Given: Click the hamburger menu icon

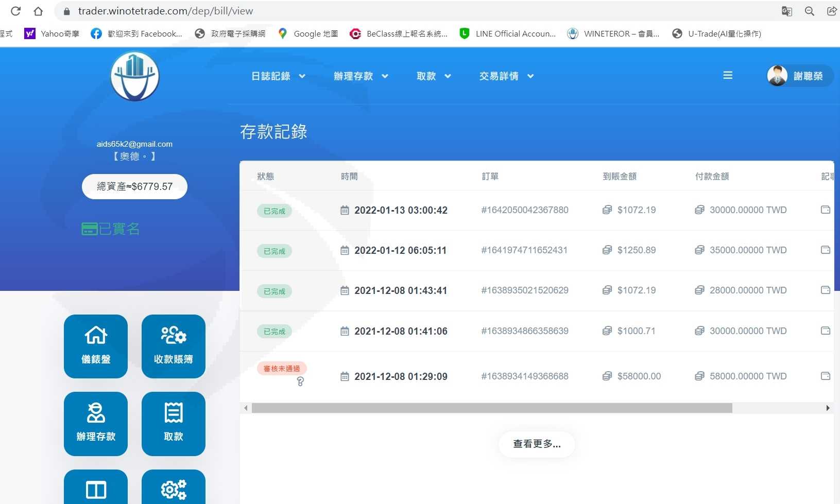Looking at the screenshot, I should click(x=728, y=76).
